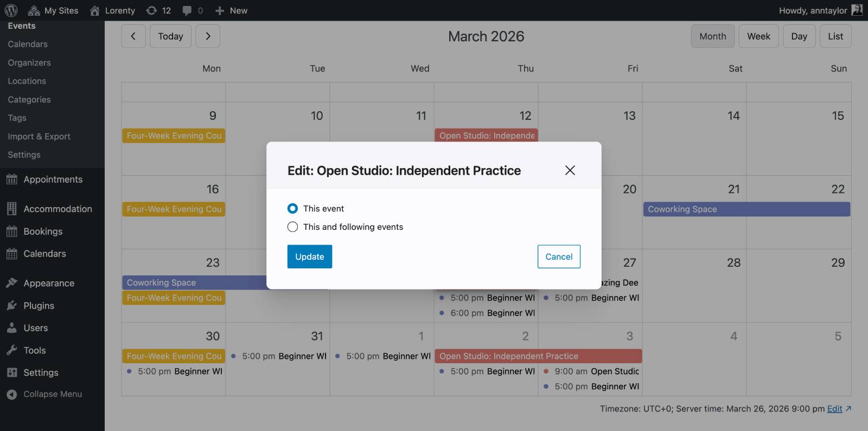Click the WordPress logo icon
868x431 pixels.
click(11, 10)
